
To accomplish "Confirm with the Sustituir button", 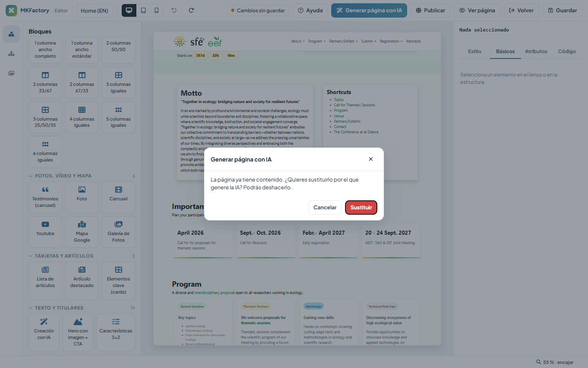I will [361, 207].
